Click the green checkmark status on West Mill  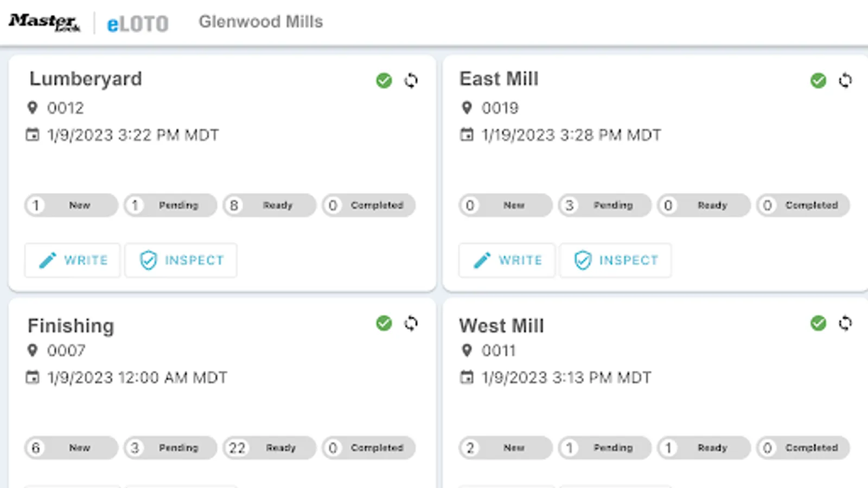pyautogui.click(x=818, y=324)
